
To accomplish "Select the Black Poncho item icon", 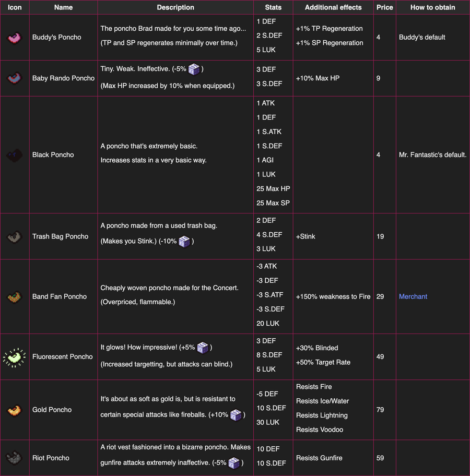I will pos(15,155).
